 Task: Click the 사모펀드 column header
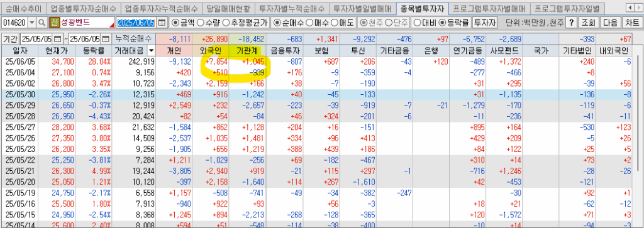point(505,51)
